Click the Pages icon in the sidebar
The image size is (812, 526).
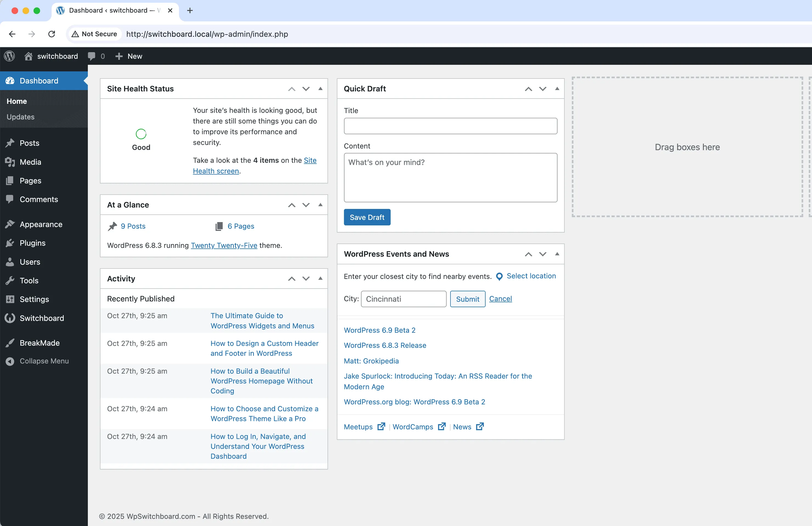pyautogui.click(x=10, y=180)
